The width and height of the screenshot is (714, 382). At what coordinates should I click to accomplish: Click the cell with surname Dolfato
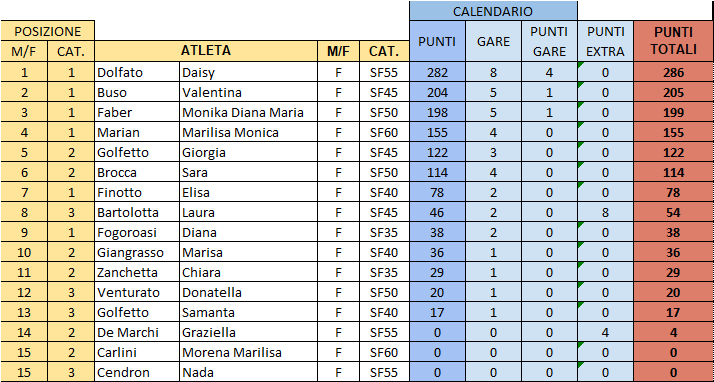[x=137, y=72]
